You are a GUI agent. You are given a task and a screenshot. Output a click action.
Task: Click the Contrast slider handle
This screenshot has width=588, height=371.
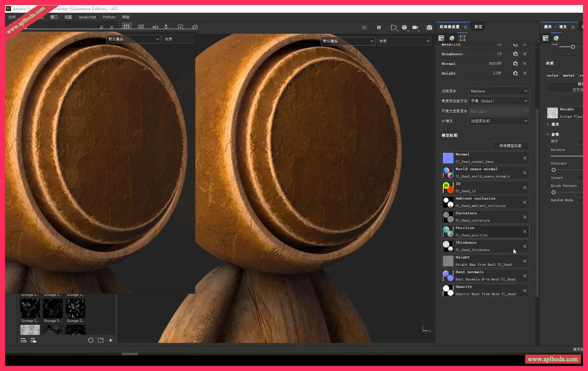click(x=554, y=170)
